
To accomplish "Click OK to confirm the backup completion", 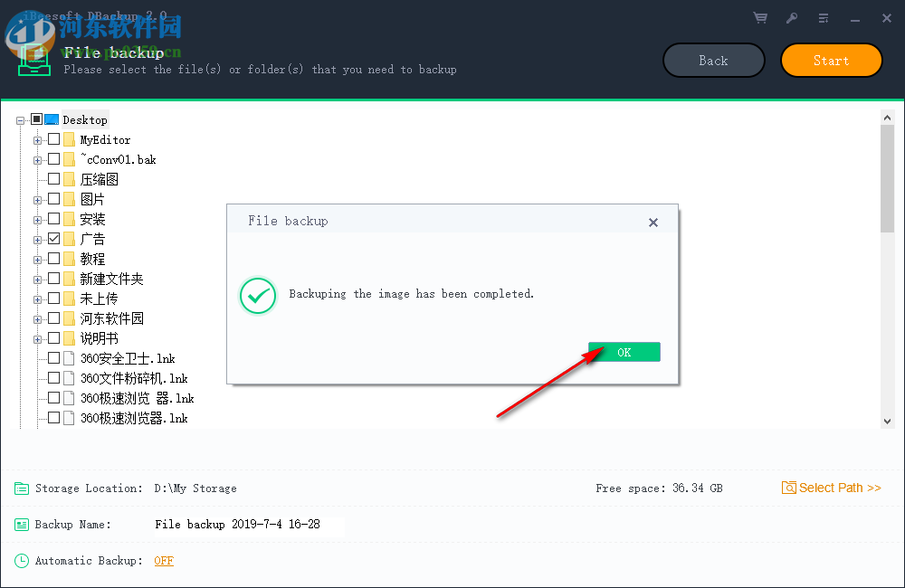I will tap(624, 351).
